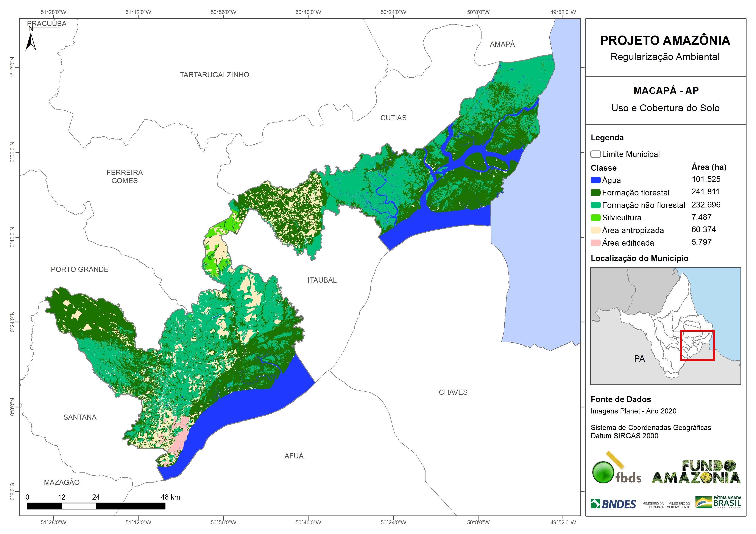Screen dimensions: 756x534
Task: Click the Limite Municipal legend symbol
Action: [595, 154]
